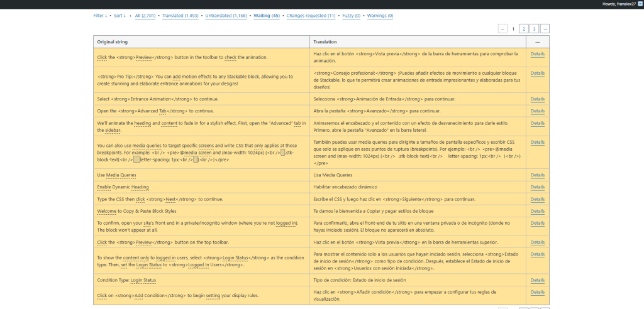Jump to page 2 of results
Screen dimensions: 644x309
coord(523,29)
